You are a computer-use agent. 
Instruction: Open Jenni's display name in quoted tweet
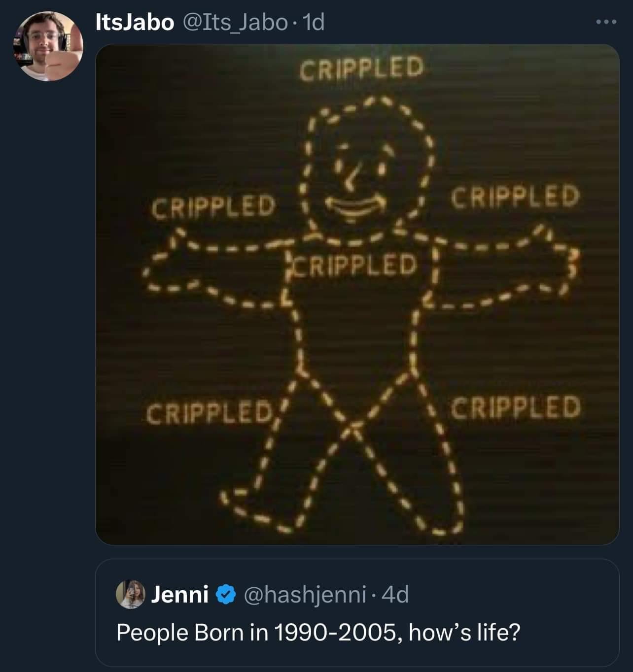click(179, 595)
